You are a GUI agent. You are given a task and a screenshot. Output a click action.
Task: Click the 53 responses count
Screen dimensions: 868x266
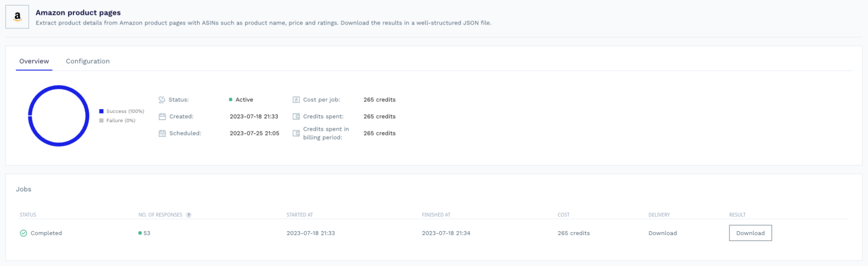(x=147, y=233)
